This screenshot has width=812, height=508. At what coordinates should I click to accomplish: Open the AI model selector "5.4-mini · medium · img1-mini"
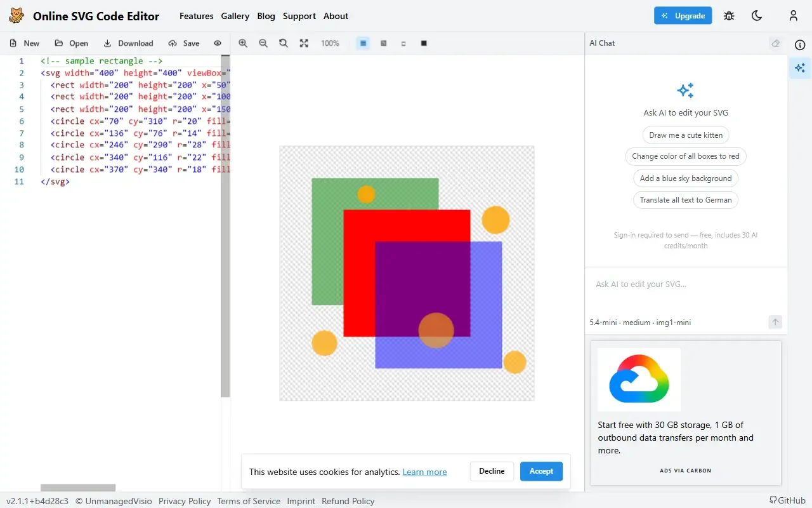(x=640, y=323)
